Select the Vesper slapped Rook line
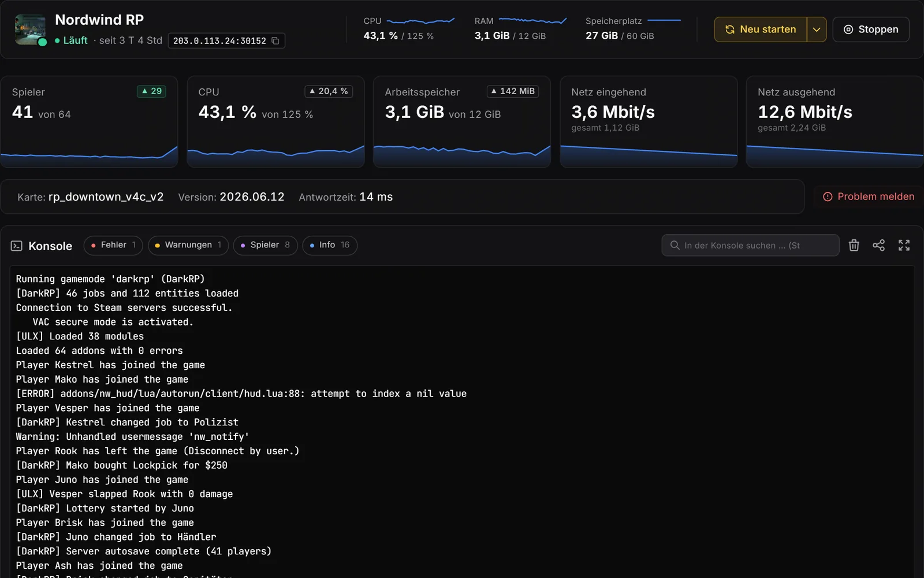Screen dimensions: 924x578 (x=124, y=494)
